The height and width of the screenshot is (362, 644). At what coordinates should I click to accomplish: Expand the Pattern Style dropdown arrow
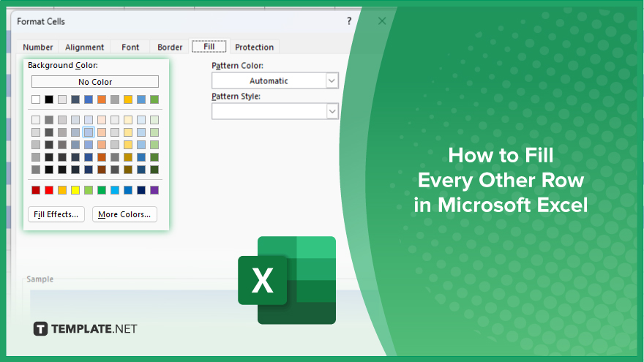click(332, 111)
